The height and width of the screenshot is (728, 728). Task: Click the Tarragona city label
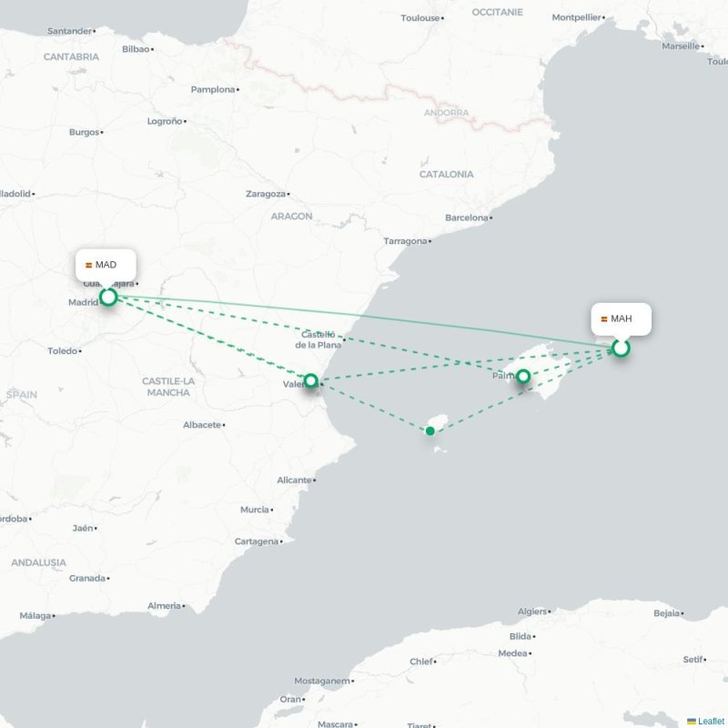[405, 241]
